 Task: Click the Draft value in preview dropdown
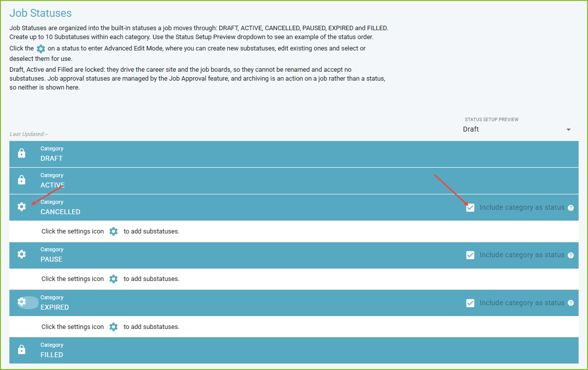tap(471, 129)
